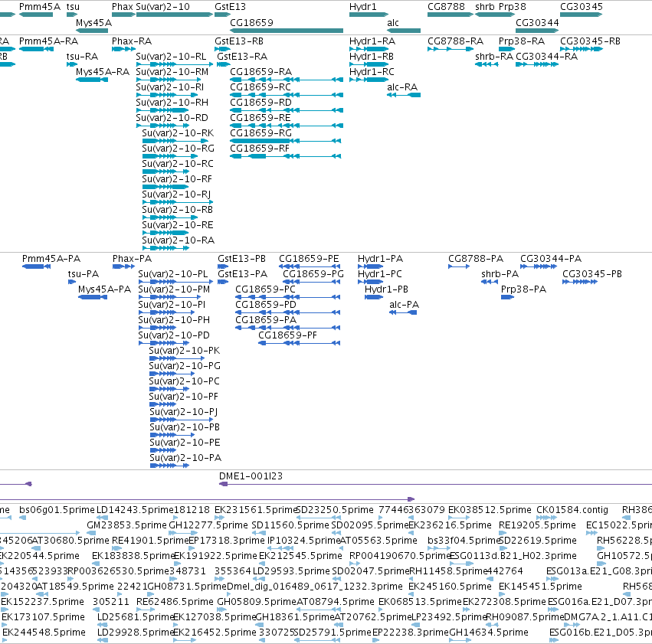Viewport: 652px width, 644px height.
Task: Select the CG30345-RB transcript label
Action: click(590, 41)
